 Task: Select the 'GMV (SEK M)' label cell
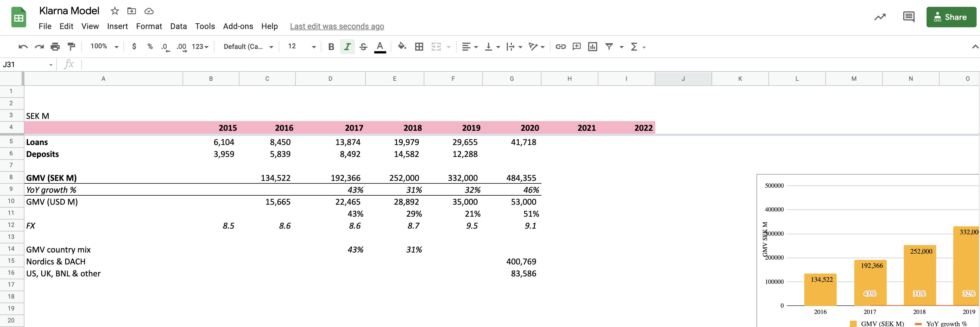point(104,177)
